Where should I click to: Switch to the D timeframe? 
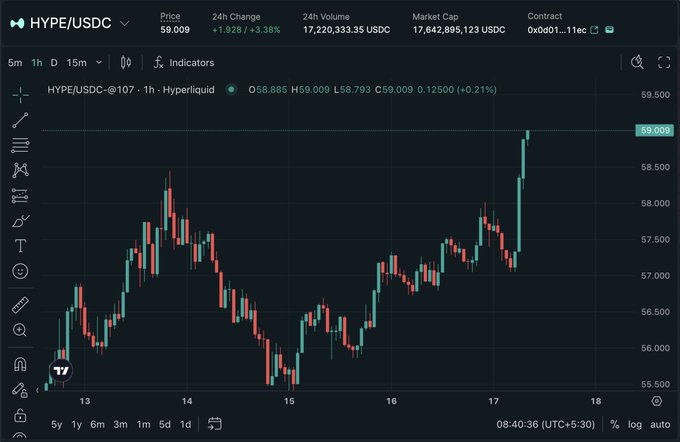pos(54,63)
